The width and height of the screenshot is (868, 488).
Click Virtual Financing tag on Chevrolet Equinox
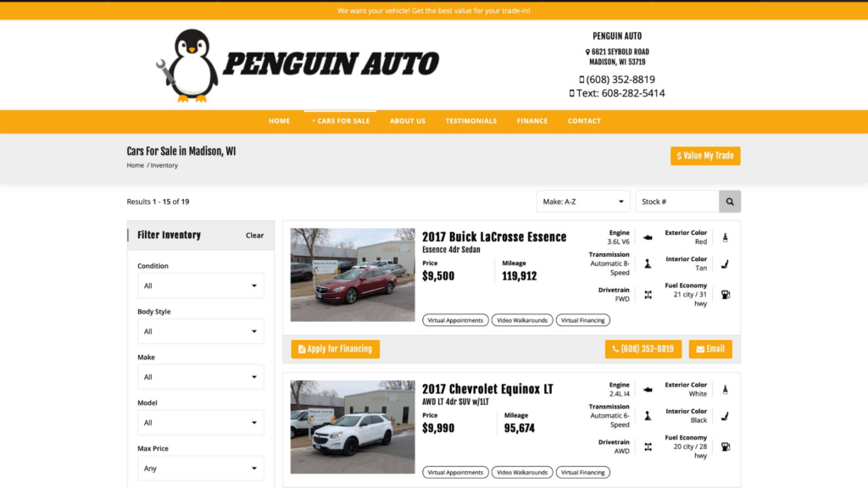[x=583, y=473]
